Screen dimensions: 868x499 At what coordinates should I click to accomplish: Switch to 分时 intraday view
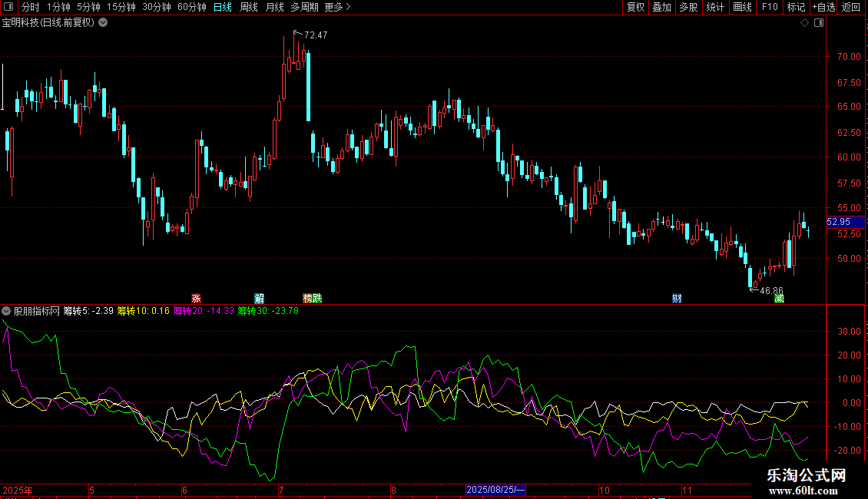coord(31,7)
